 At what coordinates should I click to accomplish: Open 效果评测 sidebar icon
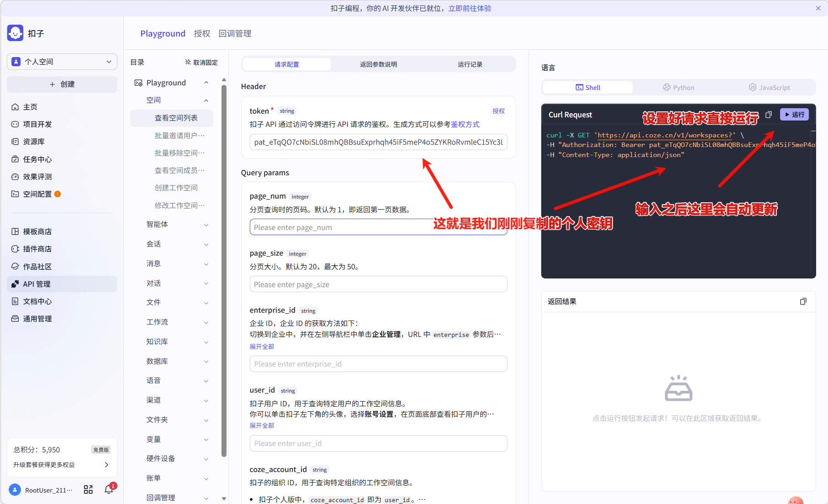[x=15, y=177]
